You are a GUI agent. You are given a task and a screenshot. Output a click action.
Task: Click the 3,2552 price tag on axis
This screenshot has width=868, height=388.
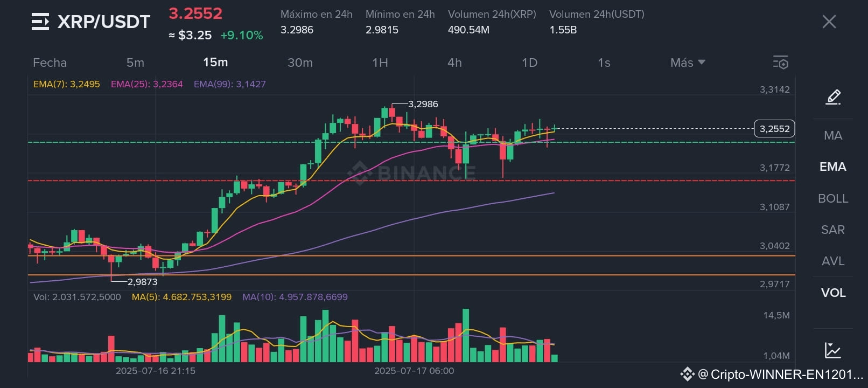(774, 129)
